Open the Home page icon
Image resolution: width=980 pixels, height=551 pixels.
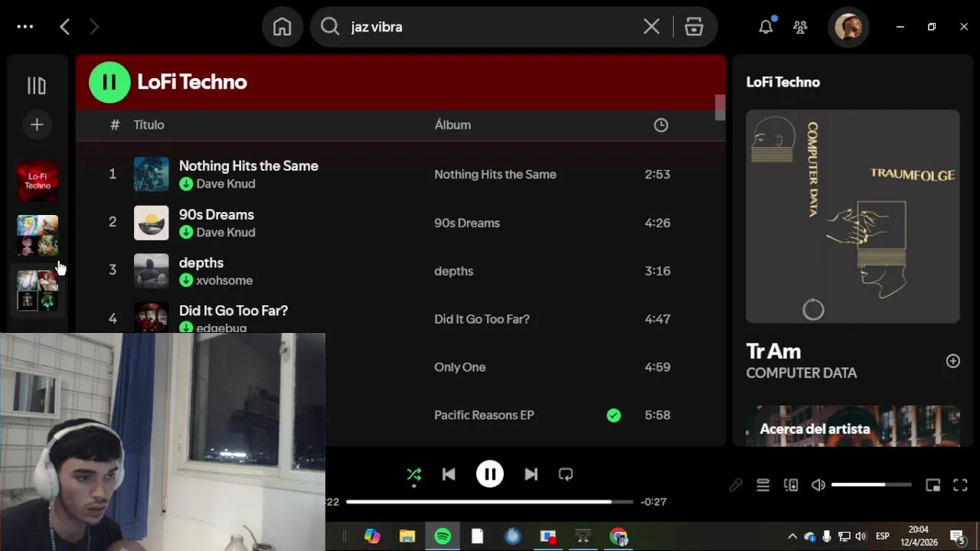pos(283,27)
